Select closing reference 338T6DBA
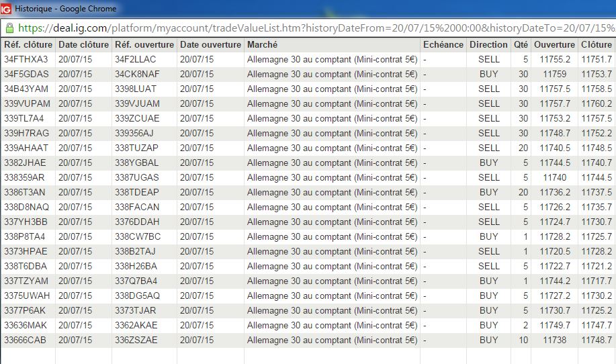This screenshot has width=616, height=364. tap(25, 266)
